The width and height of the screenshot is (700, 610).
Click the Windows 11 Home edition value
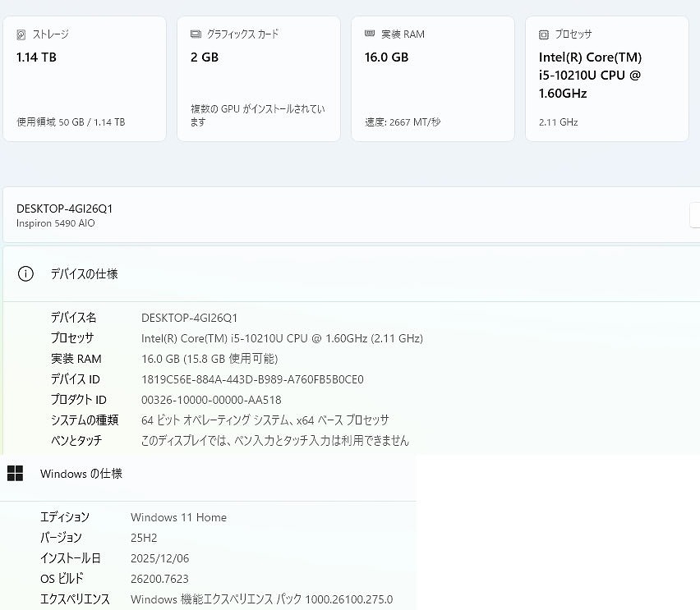click(x=178, y=517)
